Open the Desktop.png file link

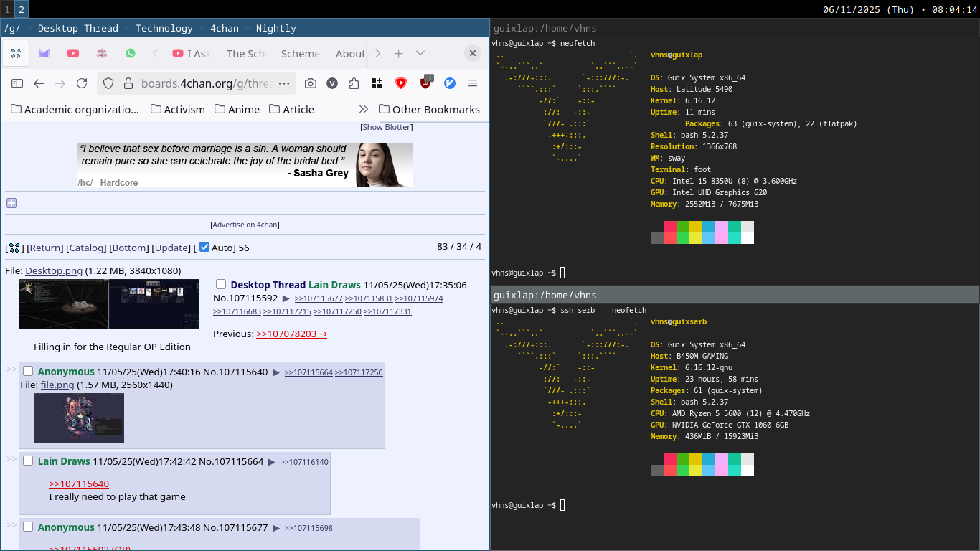point(54,270)
